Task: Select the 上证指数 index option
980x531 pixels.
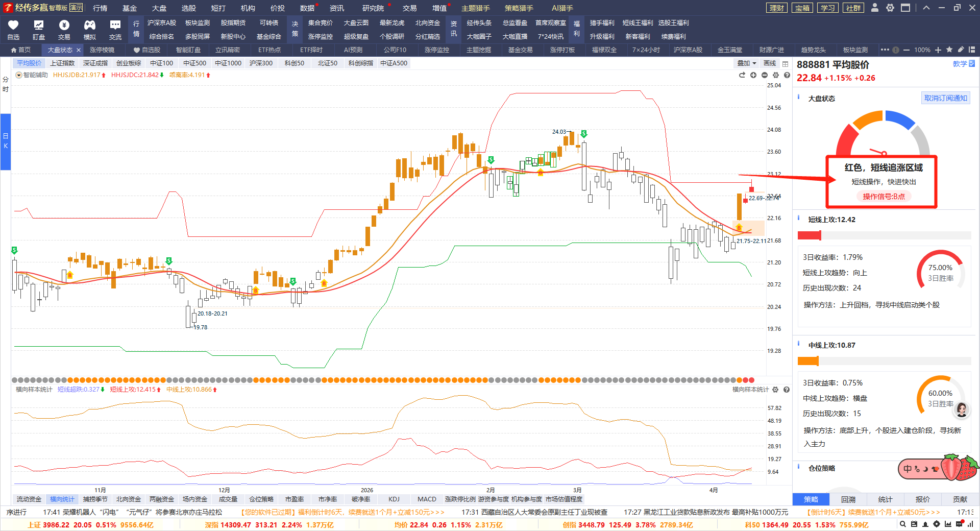Action: (x=62, y=63)
